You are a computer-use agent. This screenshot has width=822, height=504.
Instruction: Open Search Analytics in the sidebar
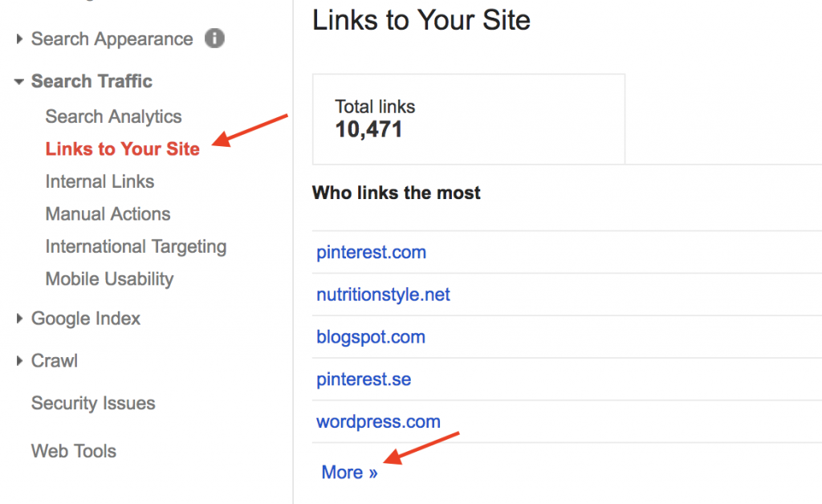coord(113,116)
